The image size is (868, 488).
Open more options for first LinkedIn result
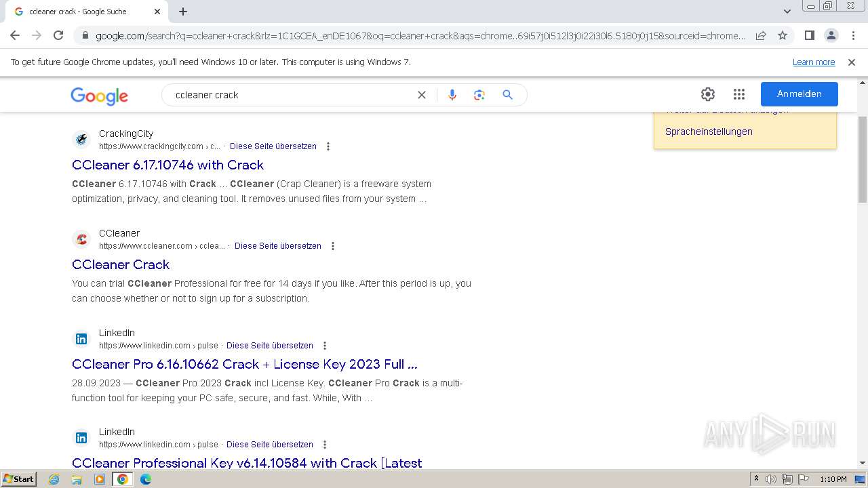click(x=325, y=346)
